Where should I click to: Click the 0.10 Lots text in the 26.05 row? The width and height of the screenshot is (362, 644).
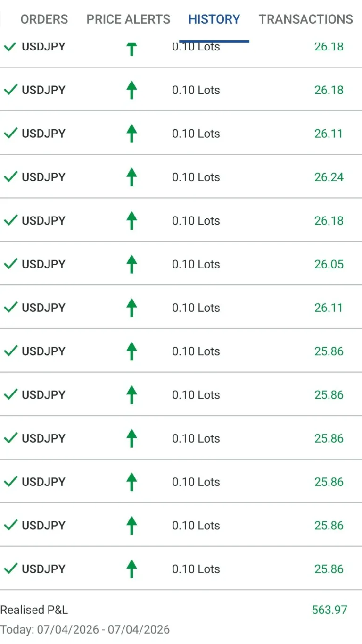196,264
